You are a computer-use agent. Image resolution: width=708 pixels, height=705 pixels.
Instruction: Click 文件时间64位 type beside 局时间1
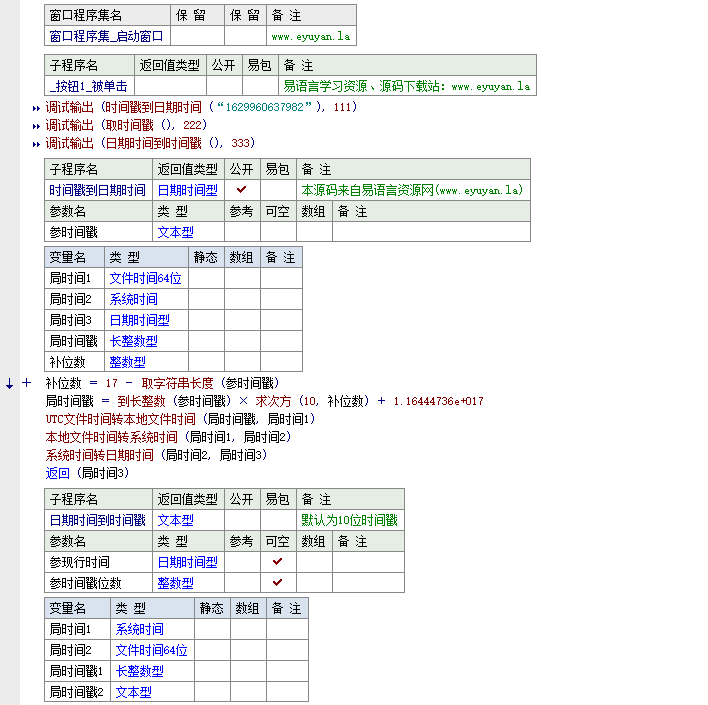tap(145, 278)
